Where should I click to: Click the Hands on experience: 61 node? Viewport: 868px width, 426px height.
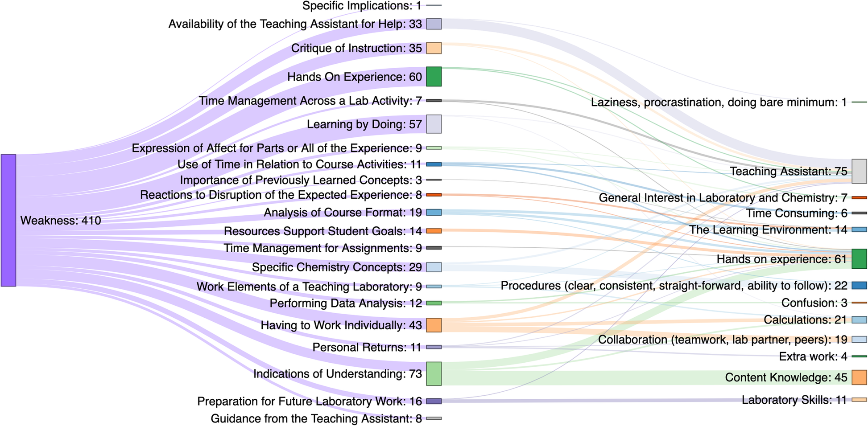(x=859, y=259)
